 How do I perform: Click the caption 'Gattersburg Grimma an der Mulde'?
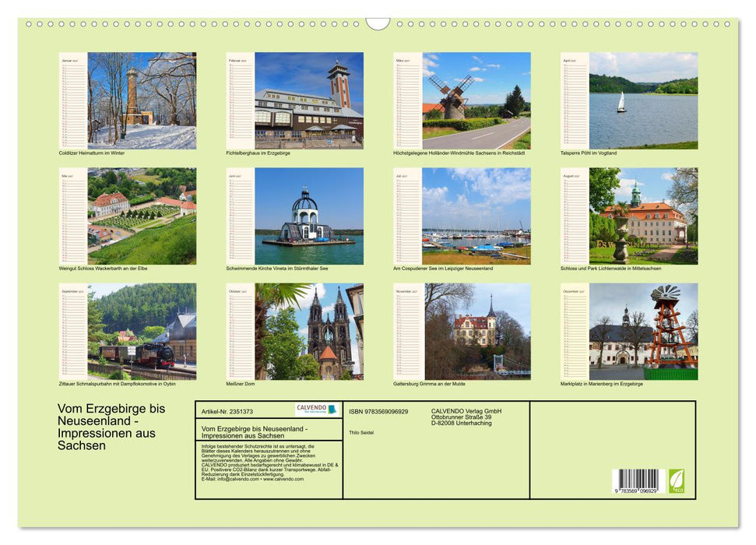429,384
